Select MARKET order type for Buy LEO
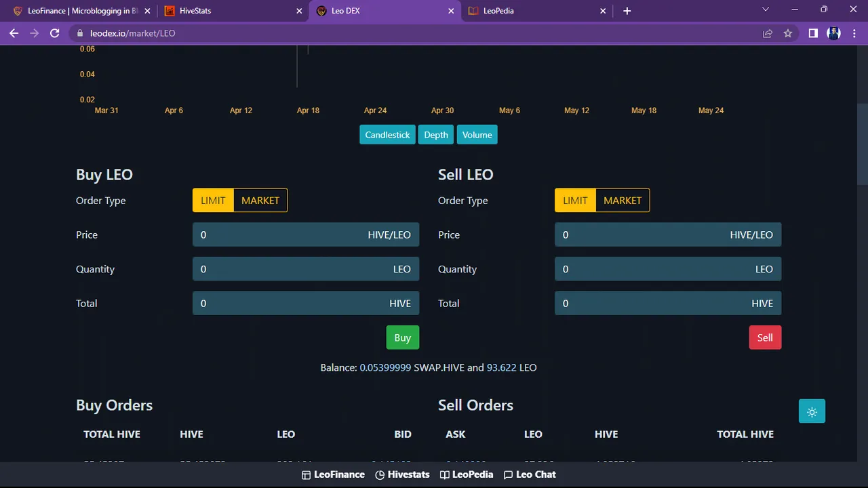868x488 pixels. (x=260, y=201)
